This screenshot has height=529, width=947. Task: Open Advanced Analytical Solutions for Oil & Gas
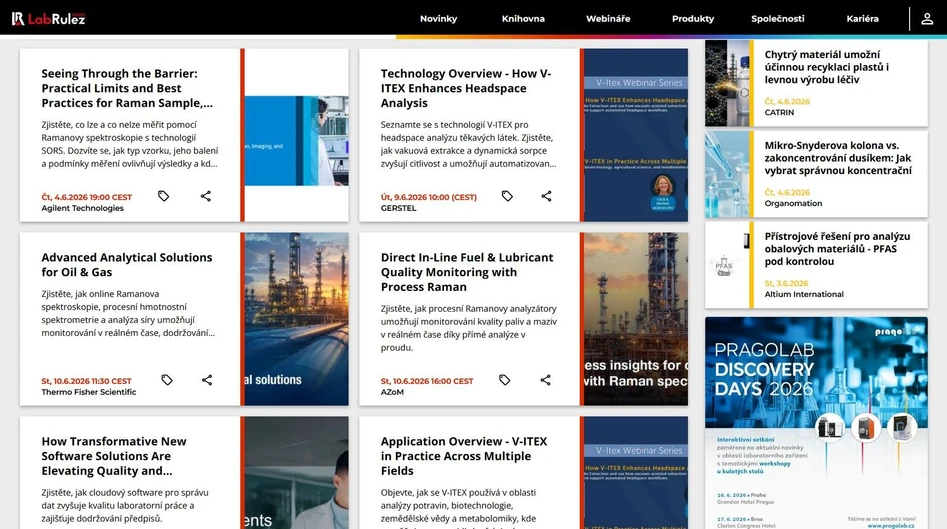(127, 264)
